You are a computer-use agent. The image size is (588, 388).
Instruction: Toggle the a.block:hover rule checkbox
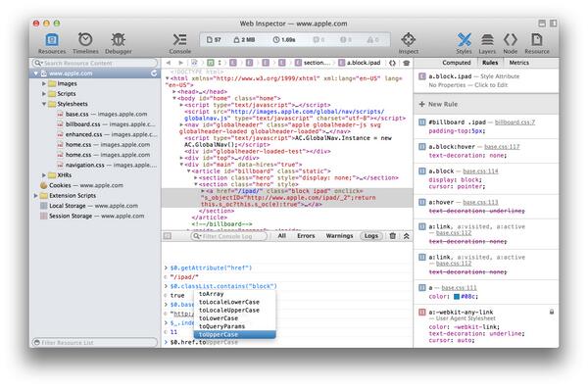421,147
